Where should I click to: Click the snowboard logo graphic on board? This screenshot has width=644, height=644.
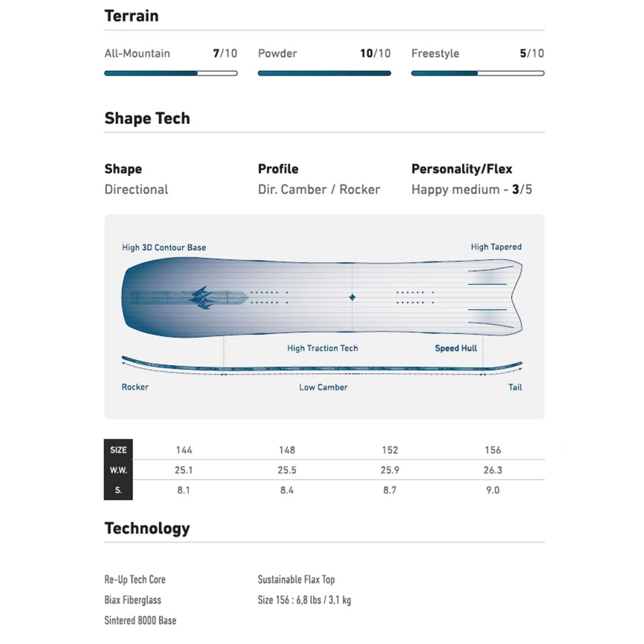click(201, 297)
